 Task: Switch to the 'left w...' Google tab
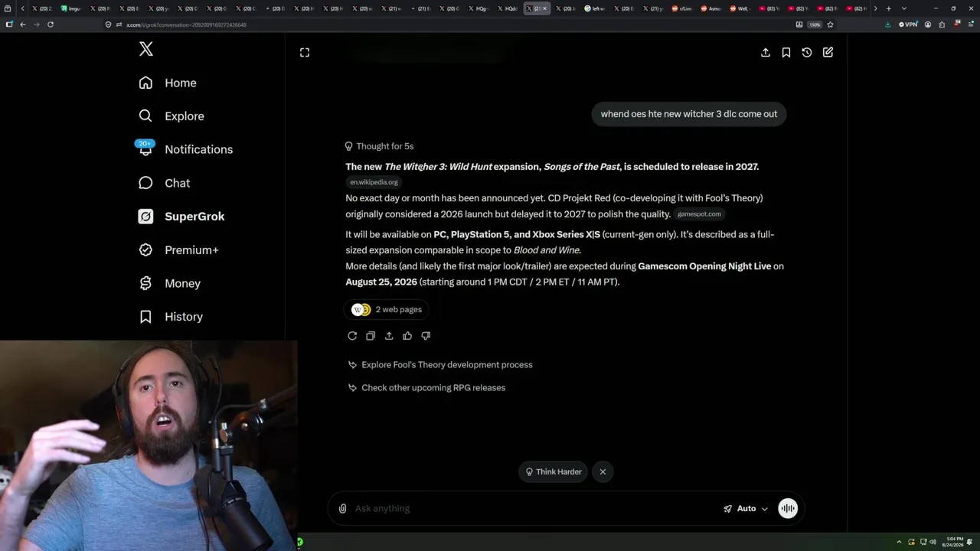[x=595, y=8]
